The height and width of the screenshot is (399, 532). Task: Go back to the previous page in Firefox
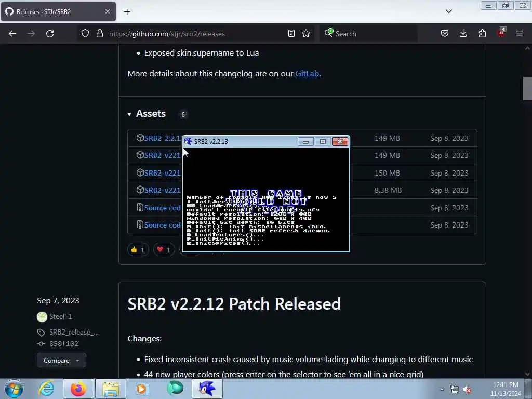click(12, 34)
